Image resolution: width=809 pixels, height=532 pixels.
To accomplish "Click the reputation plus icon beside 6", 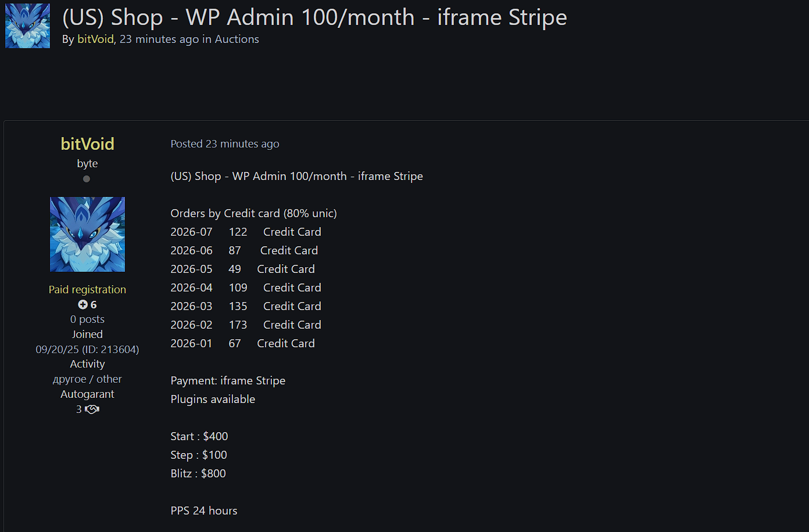I will pyautogui.click(x=83, y=305).
